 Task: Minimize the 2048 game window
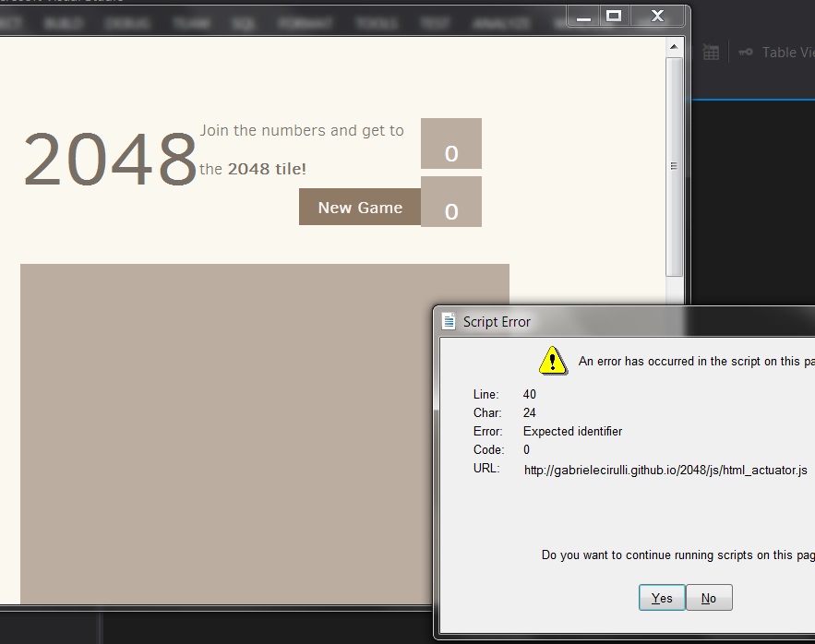point(583,17)
